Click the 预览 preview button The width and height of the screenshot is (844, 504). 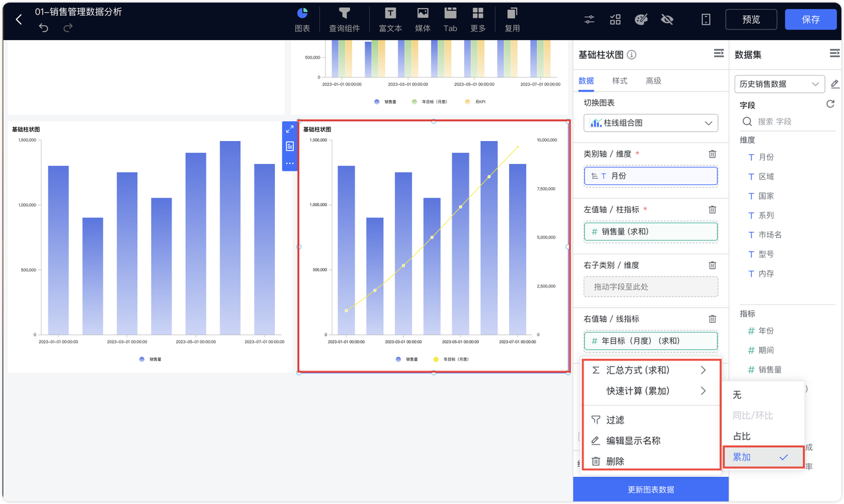(751, 20)
